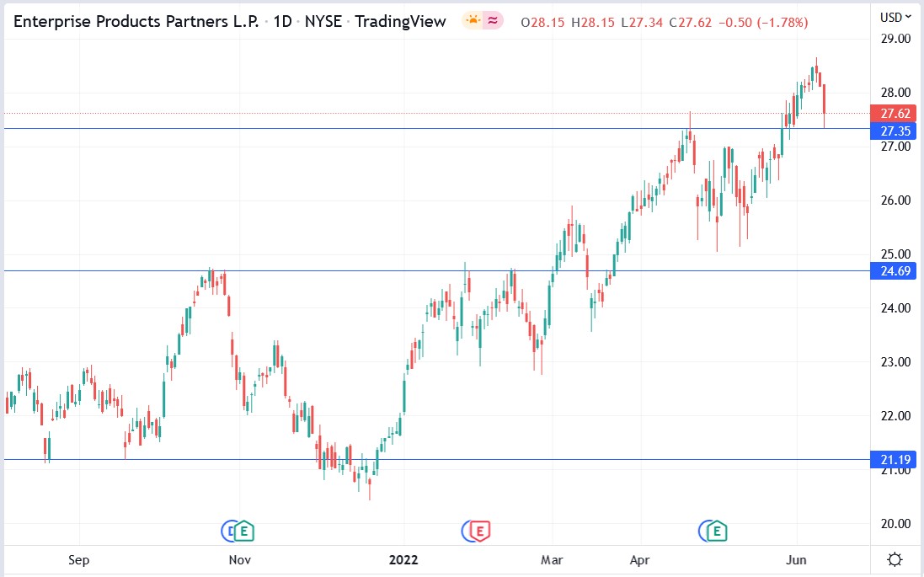Select the 24.69 horizontal line price label
This screenshot has height=577, width=924.
point(894,271)
